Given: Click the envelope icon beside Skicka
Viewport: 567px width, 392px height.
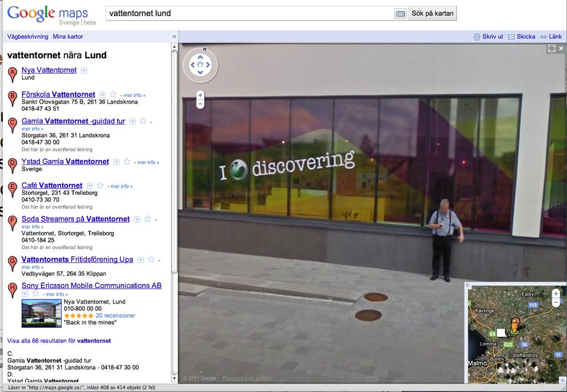Looking at the screenshot, I should tap(511, 37).
